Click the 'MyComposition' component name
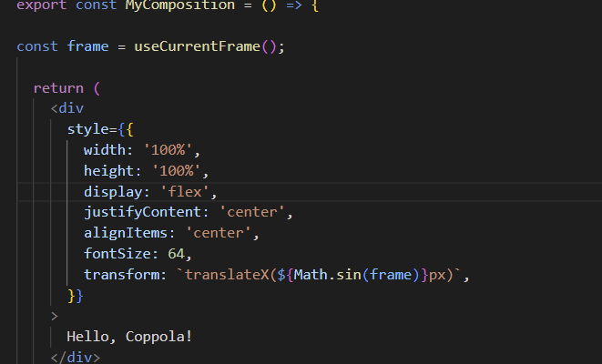The height and width of the screenshot is (364, 602). [x=180, y=5]
